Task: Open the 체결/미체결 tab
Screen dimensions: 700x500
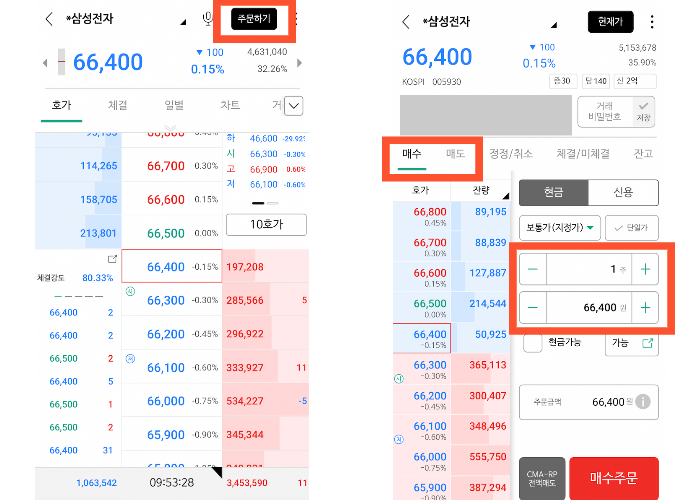Action: (x=583, y=154)
